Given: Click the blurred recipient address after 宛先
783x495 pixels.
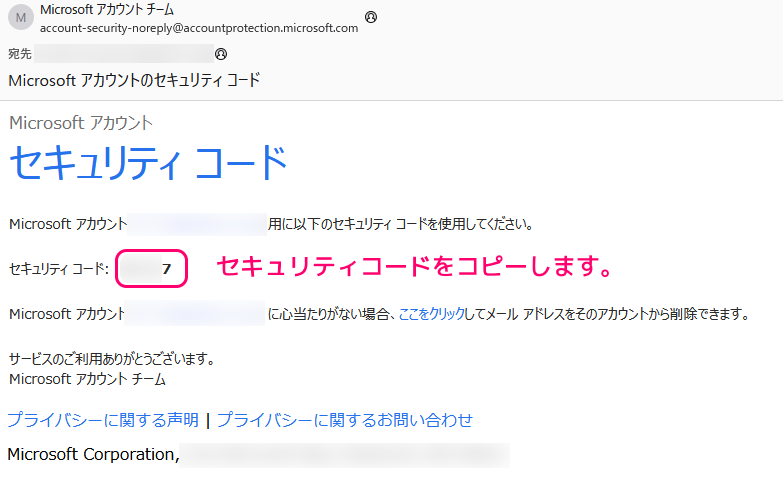Looking at the screenshot, I should (124, 53).
